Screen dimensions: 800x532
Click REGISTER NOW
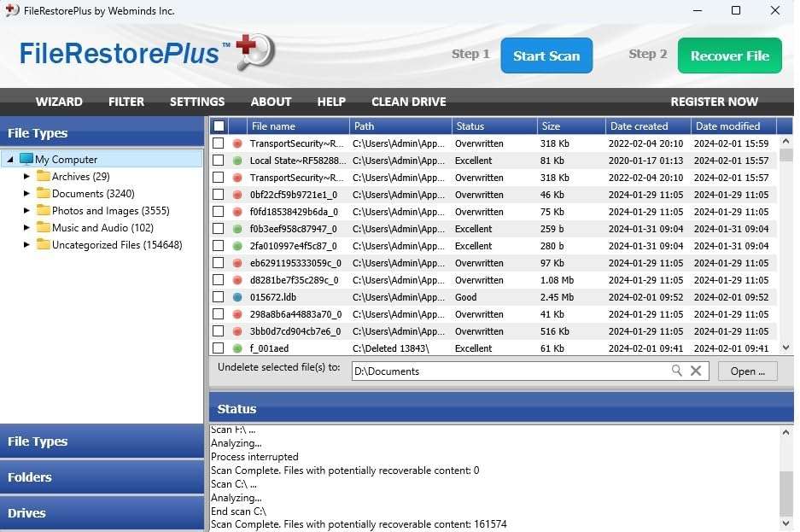(x=715, y=102)
